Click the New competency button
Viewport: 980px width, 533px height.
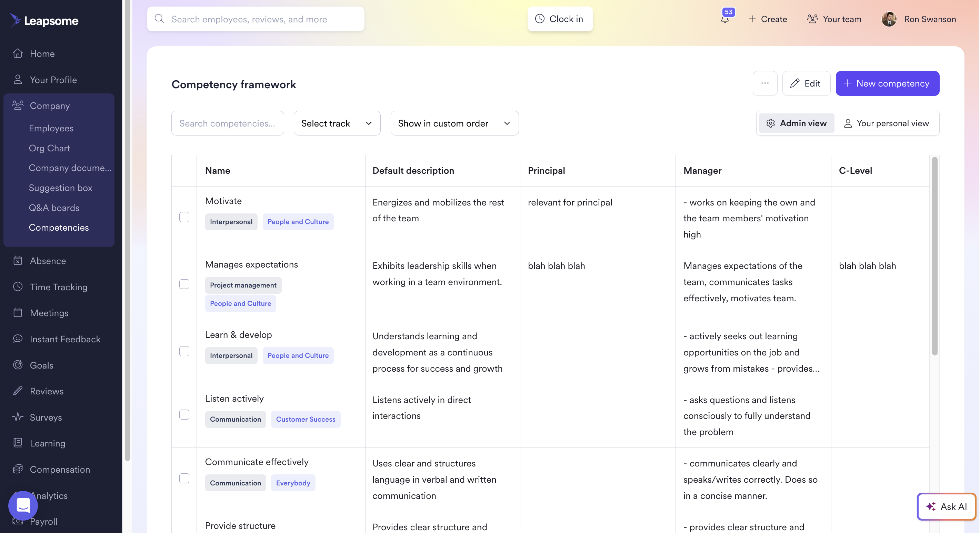887,83
